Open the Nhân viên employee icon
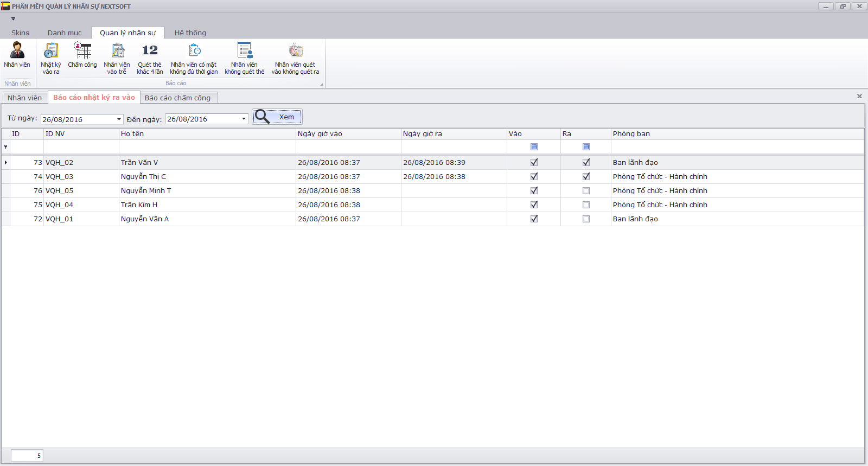The width and height of the screenshot is (868, 466). [17, 55]
